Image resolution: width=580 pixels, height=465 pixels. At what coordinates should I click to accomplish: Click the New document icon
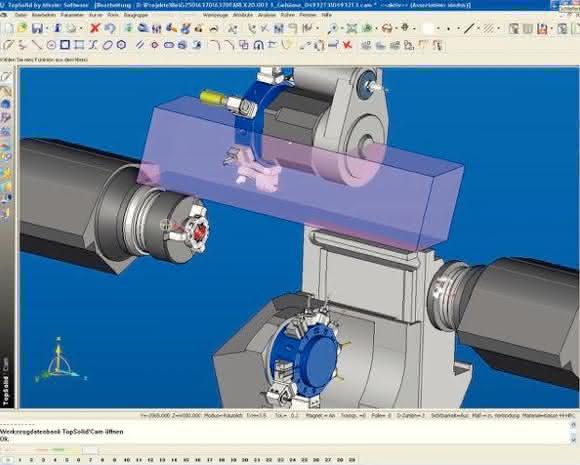click(x=9, y=28)
